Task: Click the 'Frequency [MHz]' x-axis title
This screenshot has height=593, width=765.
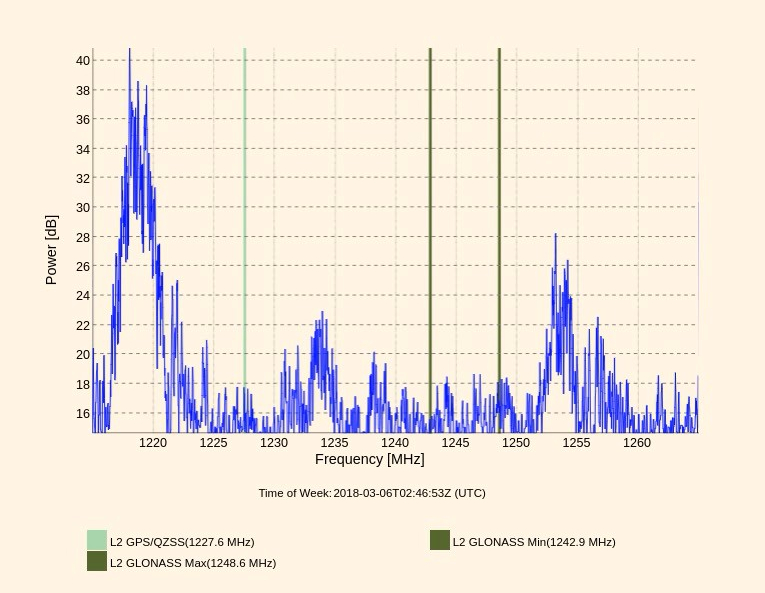Action: [x=369, y=460]
